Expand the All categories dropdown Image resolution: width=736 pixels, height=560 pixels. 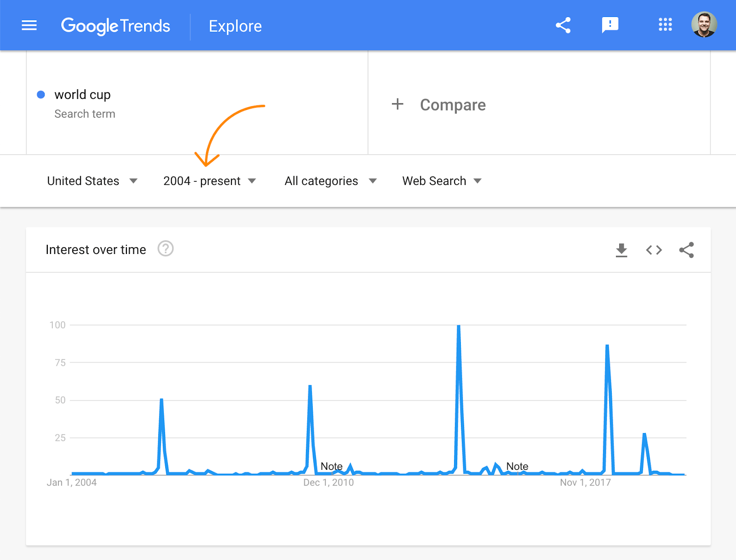point(330,181)
